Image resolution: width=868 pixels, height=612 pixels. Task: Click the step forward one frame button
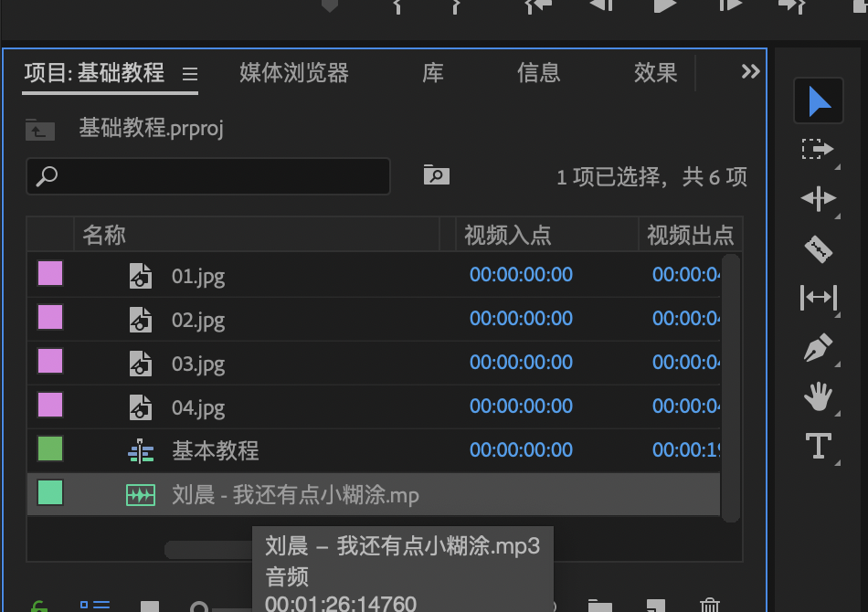coord(730,6)
